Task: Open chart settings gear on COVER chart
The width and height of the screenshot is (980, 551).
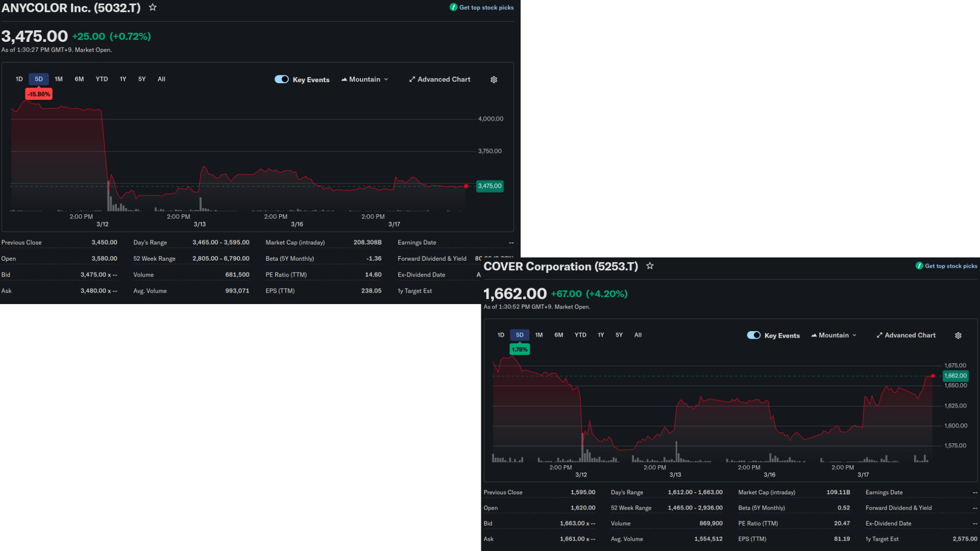Action: [958, 336]
